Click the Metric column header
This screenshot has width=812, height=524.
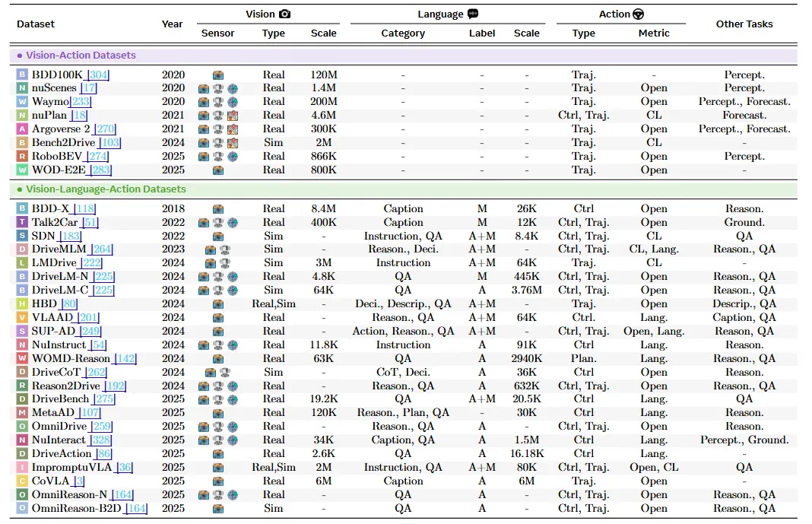(654, 33)
